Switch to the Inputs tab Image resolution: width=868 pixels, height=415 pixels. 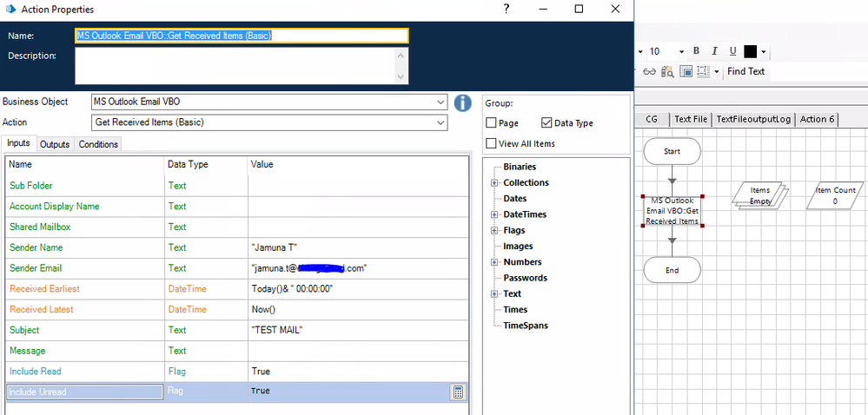pos(18,142)
